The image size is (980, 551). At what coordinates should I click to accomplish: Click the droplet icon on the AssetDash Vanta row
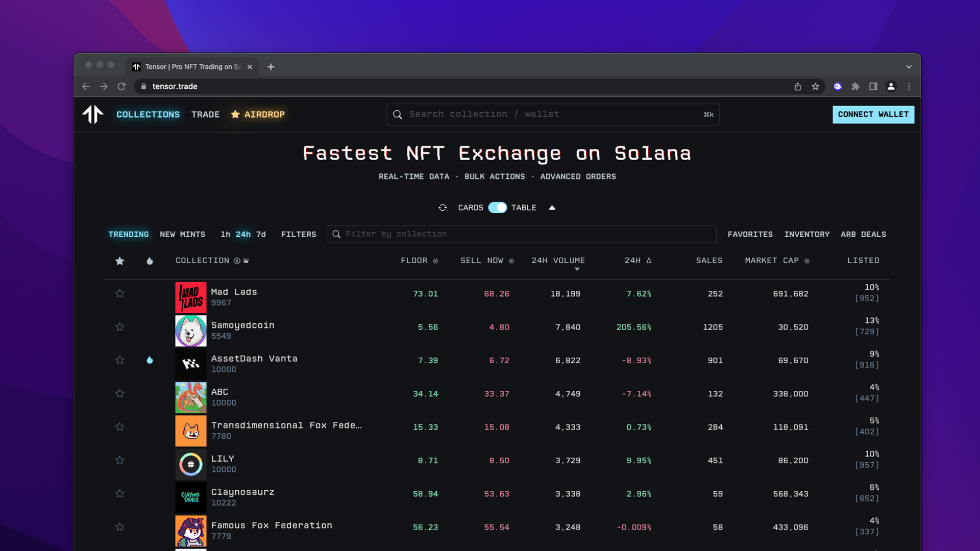(x=150, y=360)
